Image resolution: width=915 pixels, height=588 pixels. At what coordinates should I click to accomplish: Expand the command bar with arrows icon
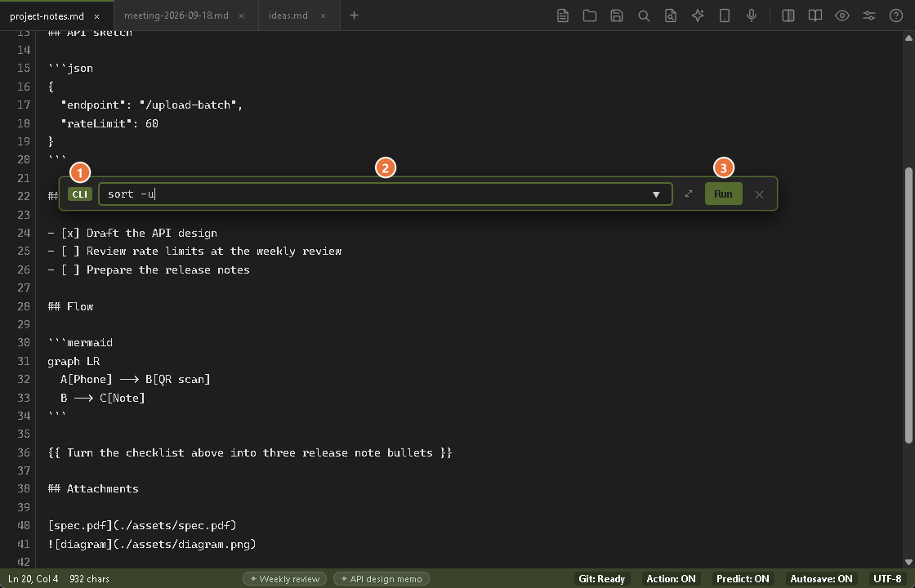(x=689, y=194)
